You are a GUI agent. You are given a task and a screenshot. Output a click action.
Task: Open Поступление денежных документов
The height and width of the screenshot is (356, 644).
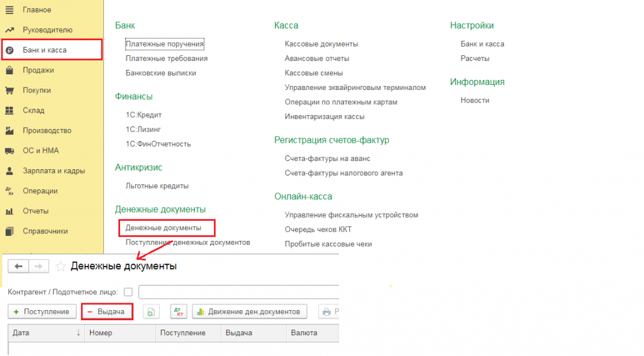[x=187, y=243]
